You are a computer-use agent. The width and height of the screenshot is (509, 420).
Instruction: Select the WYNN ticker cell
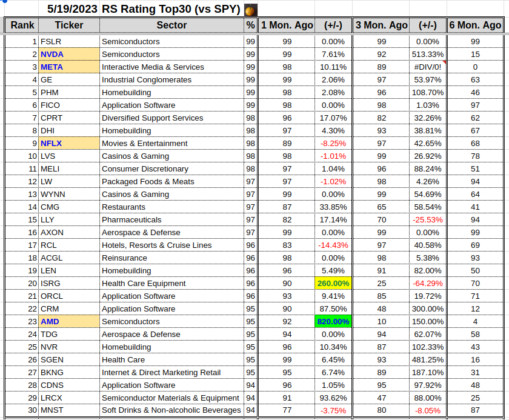tap(69, 194)
